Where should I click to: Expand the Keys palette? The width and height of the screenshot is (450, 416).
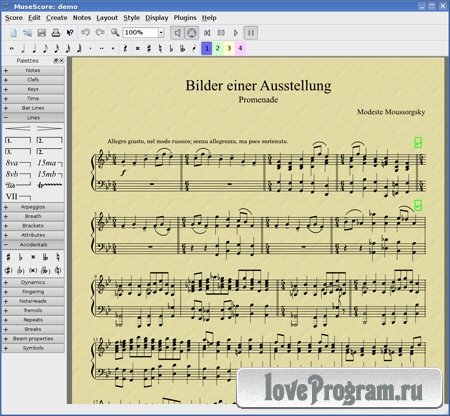tap(33, 89)
